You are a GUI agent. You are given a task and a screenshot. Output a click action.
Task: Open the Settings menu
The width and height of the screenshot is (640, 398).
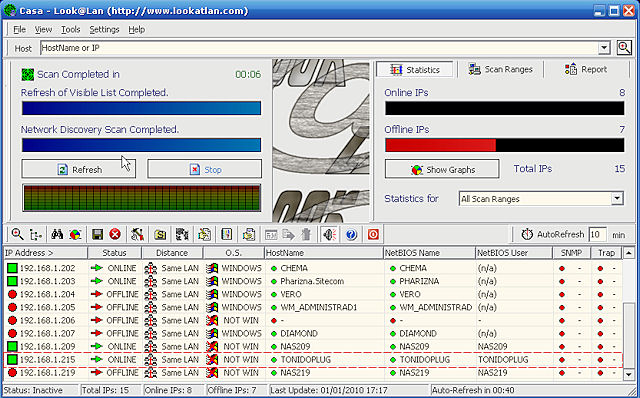(x=104, y=29)
